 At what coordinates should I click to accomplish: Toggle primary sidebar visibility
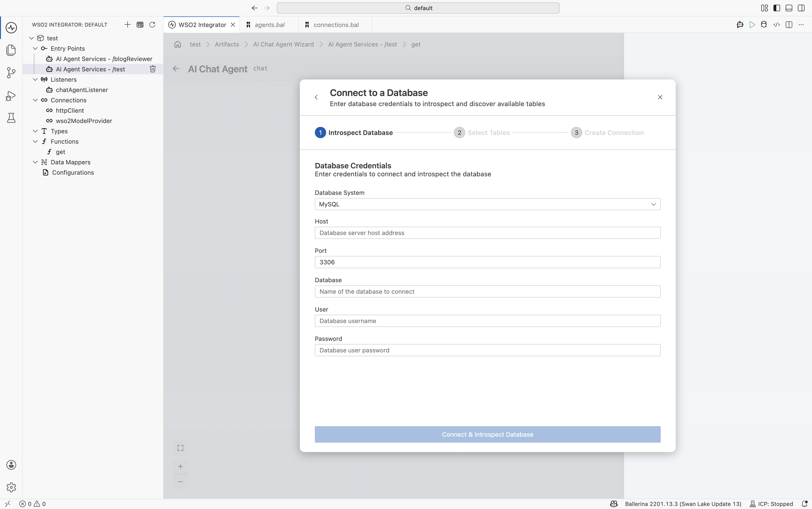777,8
